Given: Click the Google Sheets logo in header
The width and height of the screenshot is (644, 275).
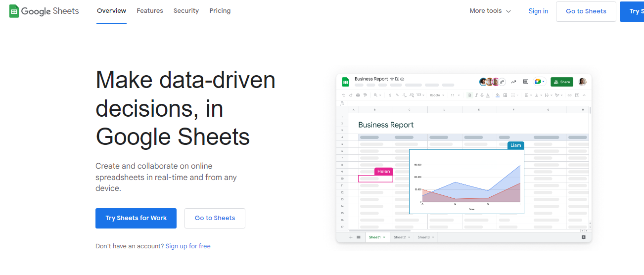Looking at the screenshot, I should [x=44, y=11].
